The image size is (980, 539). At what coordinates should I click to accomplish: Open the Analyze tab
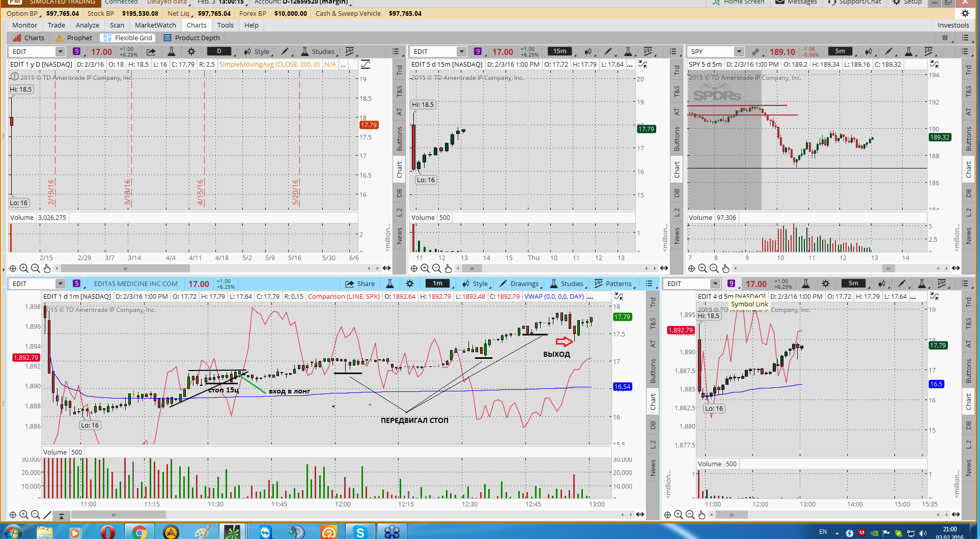click(87, 25)
